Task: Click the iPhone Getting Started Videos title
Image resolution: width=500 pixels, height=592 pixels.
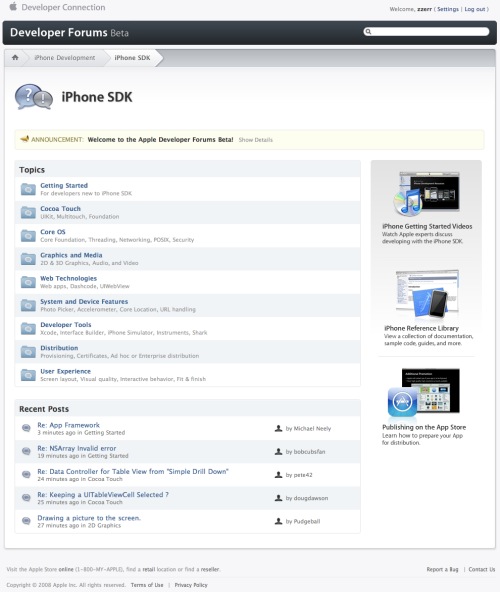Action: (x=427, y=226)
